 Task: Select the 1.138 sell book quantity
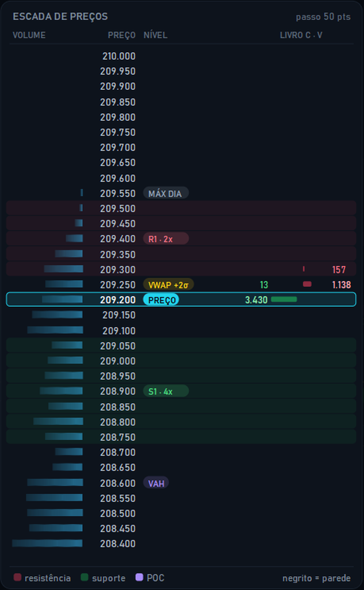coord(341,285)
